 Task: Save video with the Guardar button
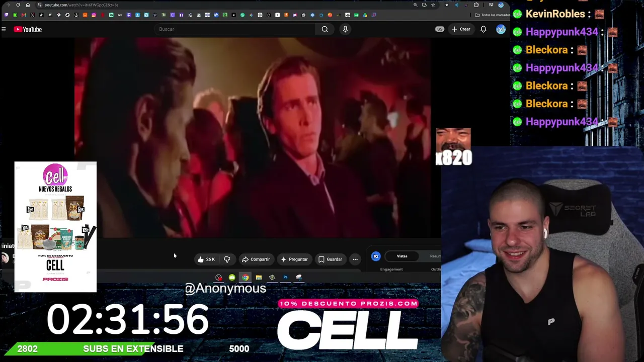tap(330, 259)
